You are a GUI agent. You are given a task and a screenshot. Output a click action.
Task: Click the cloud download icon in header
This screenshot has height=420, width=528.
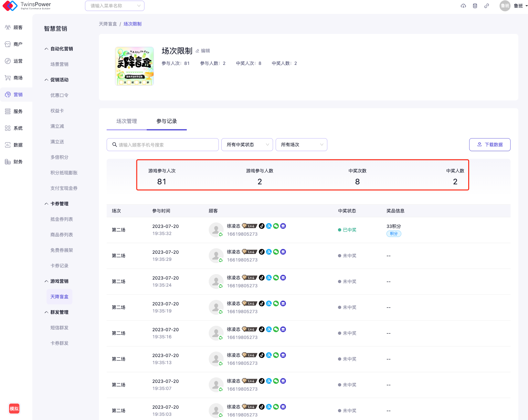[x=463, y=6]
